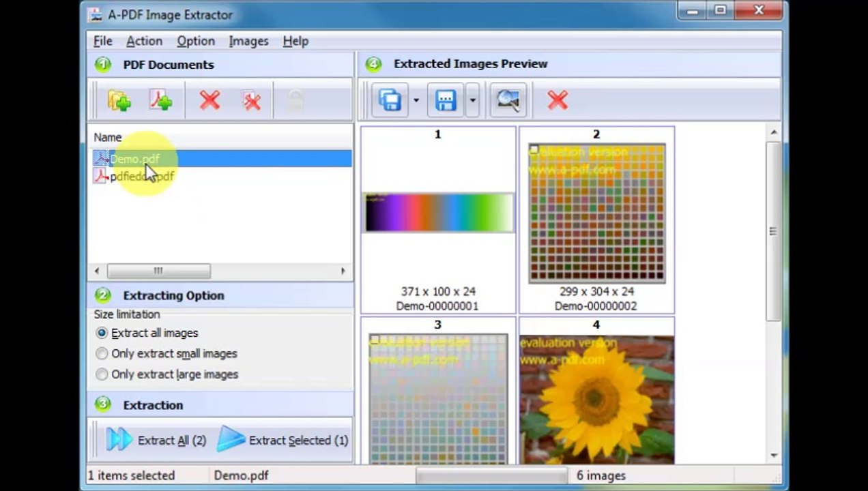The width and height of the screenshot is (868, 491).
Task: Click the Extracting Option section header
Action: [220, 295]
